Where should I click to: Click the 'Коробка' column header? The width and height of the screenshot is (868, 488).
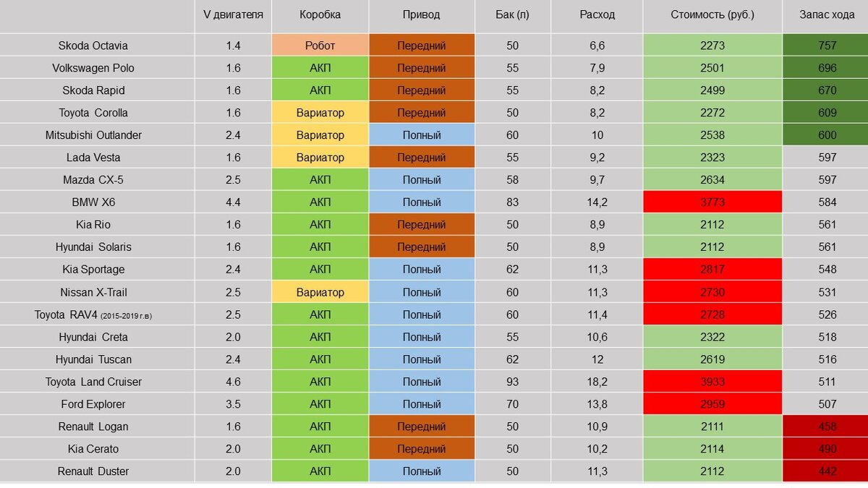(x=320, y=14)
